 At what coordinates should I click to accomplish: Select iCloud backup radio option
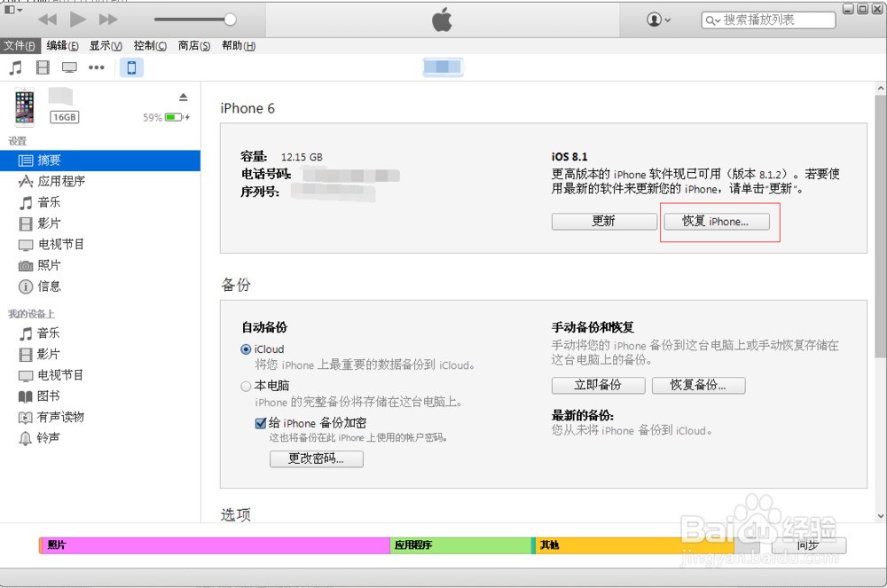[246, 349]
